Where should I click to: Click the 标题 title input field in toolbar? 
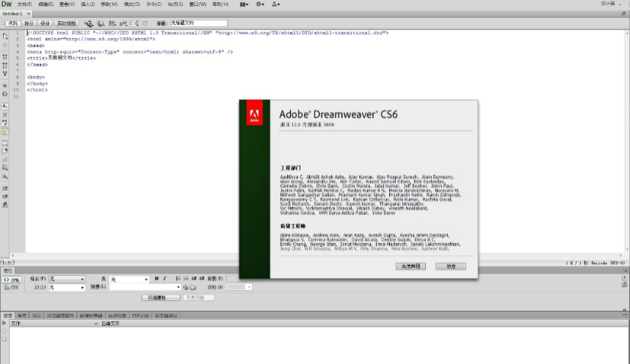click(x=198, y=23)
